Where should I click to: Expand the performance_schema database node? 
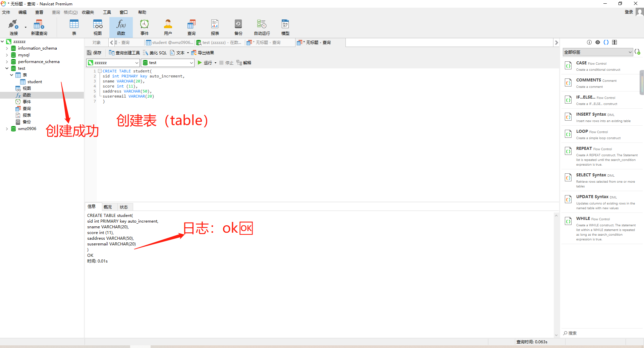coord(7,62)
